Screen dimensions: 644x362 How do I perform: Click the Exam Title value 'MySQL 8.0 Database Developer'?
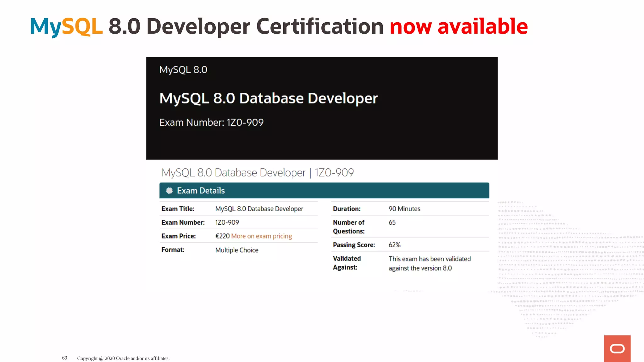(259, 209)
